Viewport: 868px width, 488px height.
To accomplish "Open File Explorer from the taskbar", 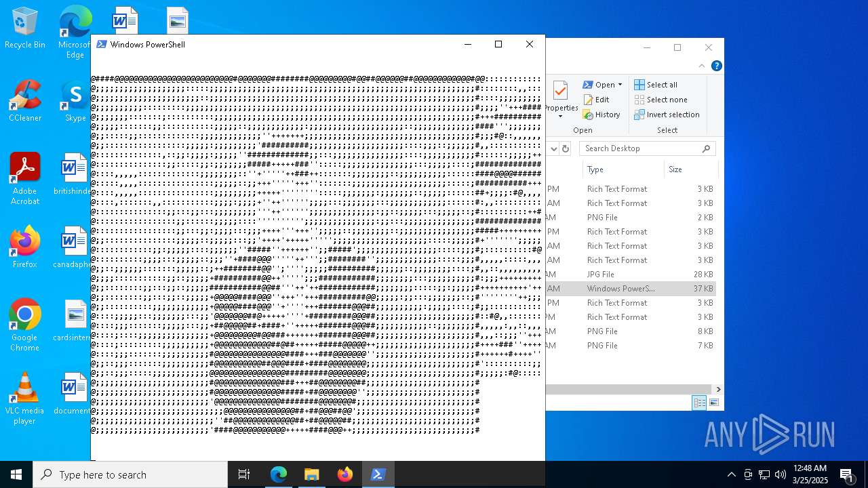I will tap(311, 474).
